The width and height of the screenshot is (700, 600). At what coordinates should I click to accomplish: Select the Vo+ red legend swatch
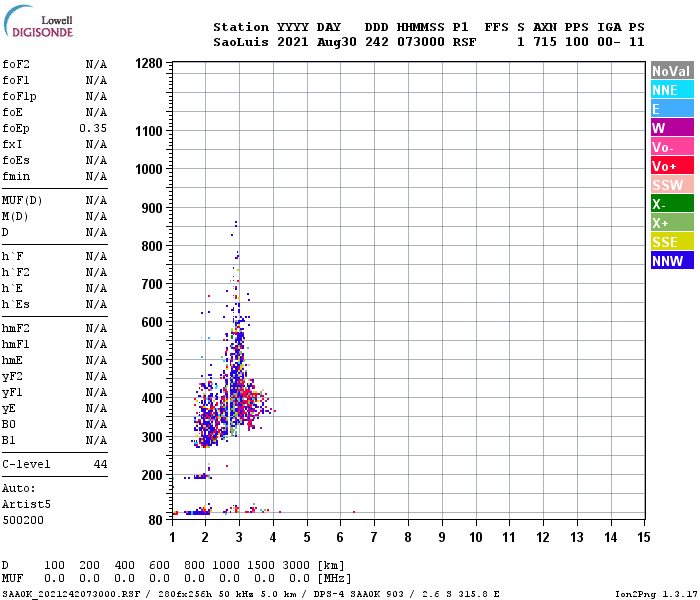point(672,166)
